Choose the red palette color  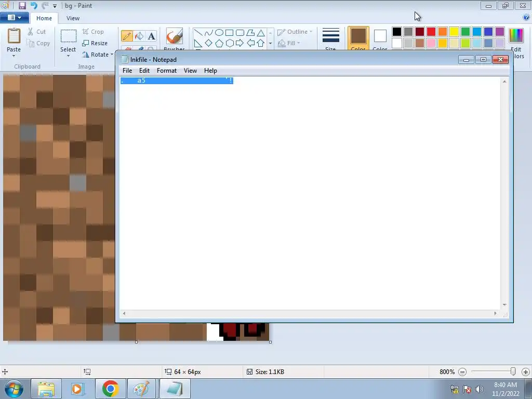[431, 32]
